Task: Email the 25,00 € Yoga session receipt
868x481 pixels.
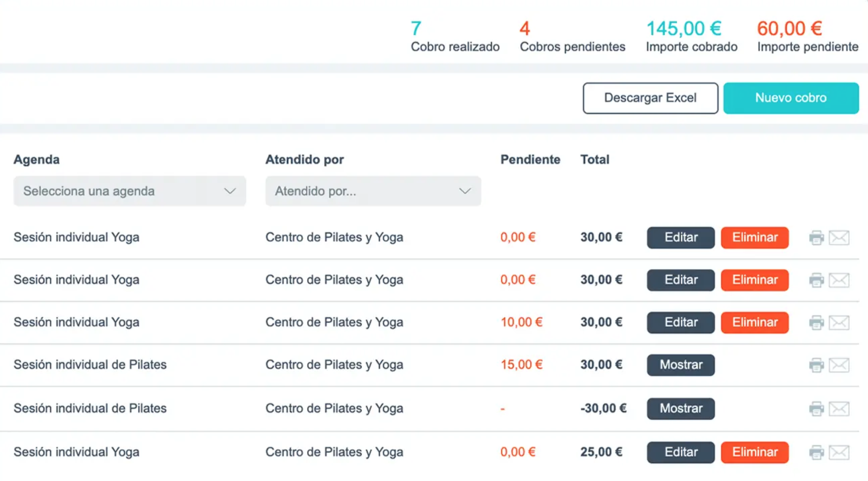Action: point(839,452)
